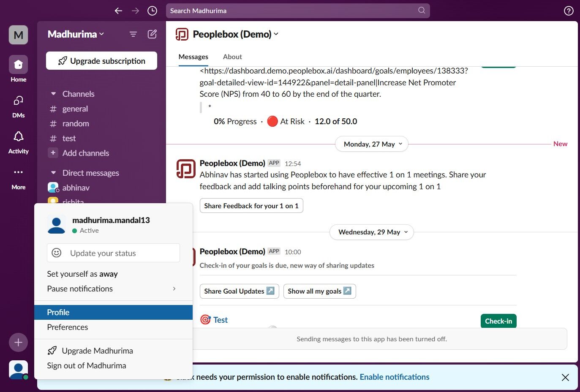Image resolution: width=580 pixels, height=392 pixels.
Task: Switch to the About tab
Action: click(x=232, y=57)
